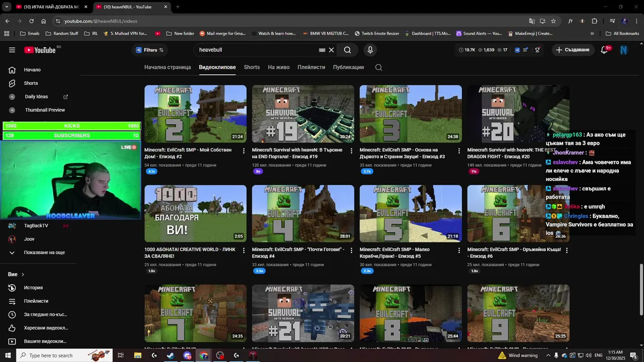This screenshot has width=644, height=362.
Task: Open the TagBackTV subscription
Action: [40, 226]
